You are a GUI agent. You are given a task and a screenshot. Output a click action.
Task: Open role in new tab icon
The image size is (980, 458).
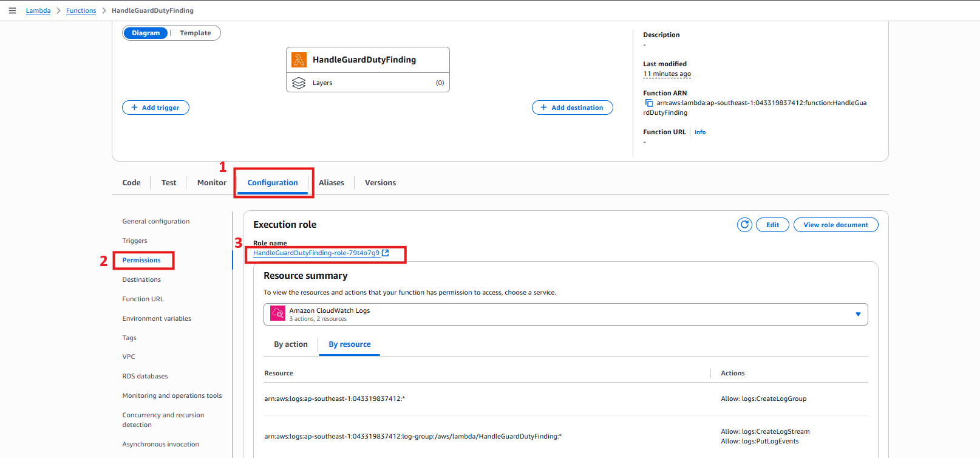[x=385, y=253]
